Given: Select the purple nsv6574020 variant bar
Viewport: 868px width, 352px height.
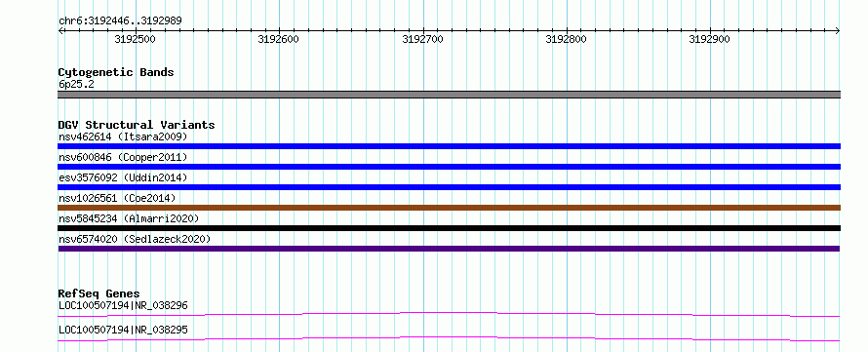Looking at the screenshot, I should click(x=449, y=249).
